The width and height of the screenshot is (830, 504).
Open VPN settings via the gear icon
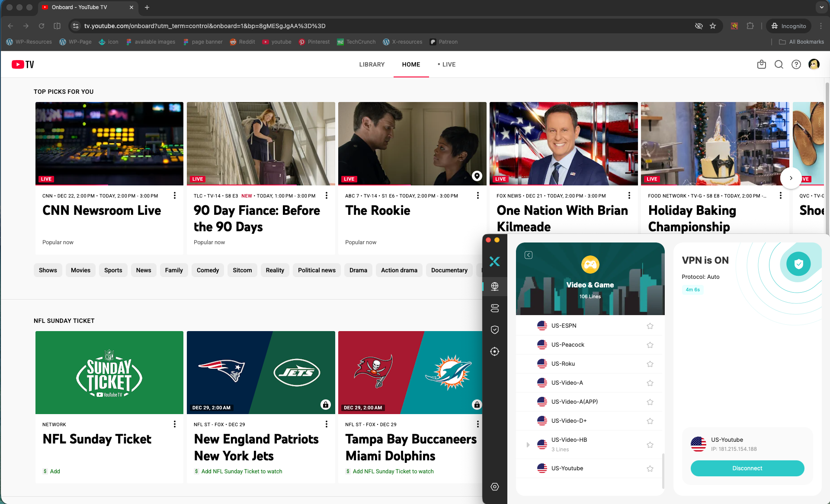click(x=495, y=486)
